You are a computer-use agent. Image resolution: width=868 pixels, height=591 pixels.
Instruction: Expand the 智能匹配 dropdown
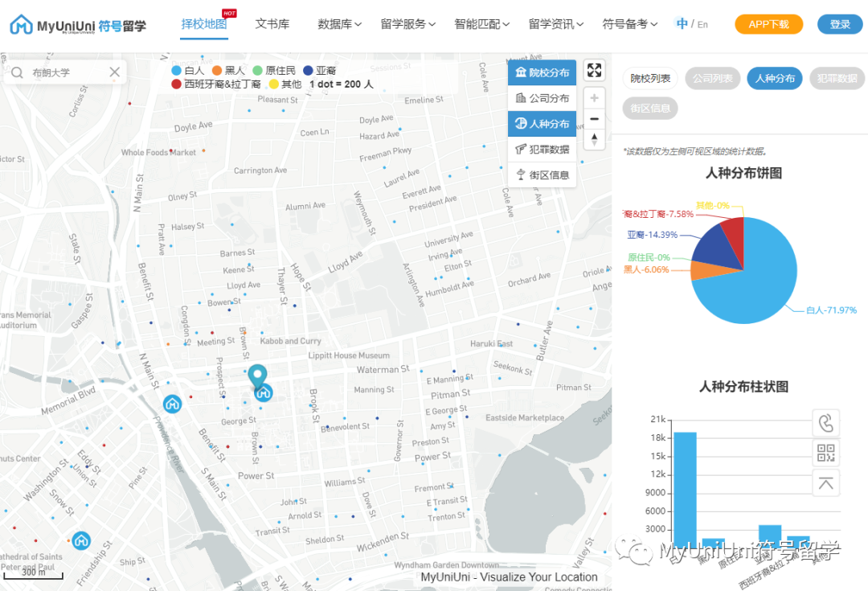[x=479, y=24]
